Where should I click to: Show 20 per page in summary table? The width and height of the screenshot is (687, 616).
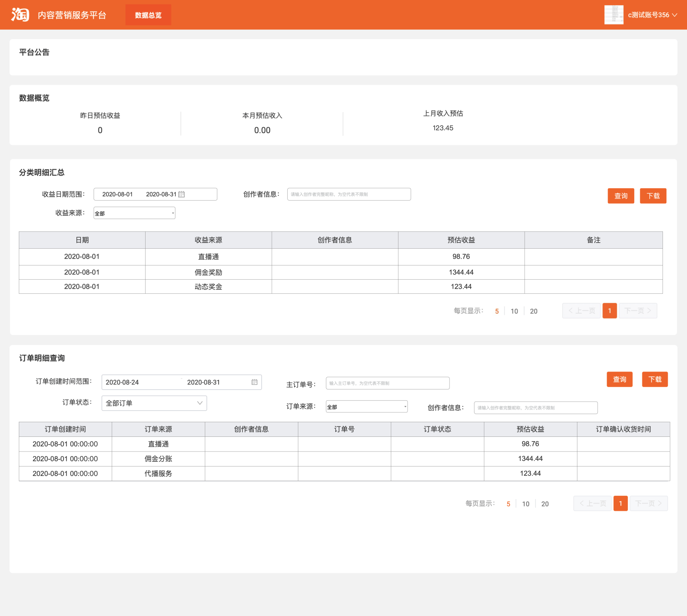click(534, 311)
